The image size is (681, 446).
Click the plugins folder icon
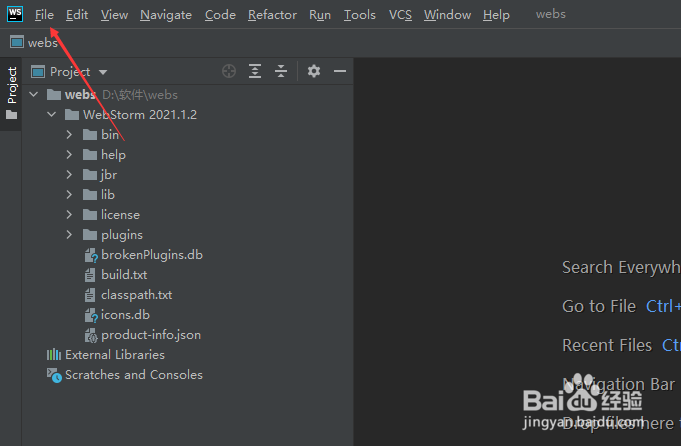[x=90, y=235]
